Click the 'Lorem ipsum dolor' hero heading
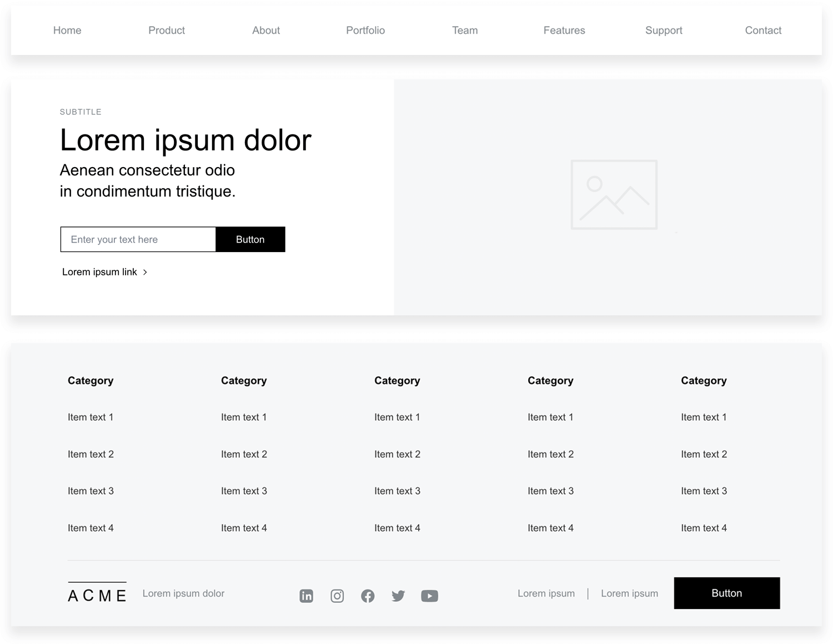 185,140
